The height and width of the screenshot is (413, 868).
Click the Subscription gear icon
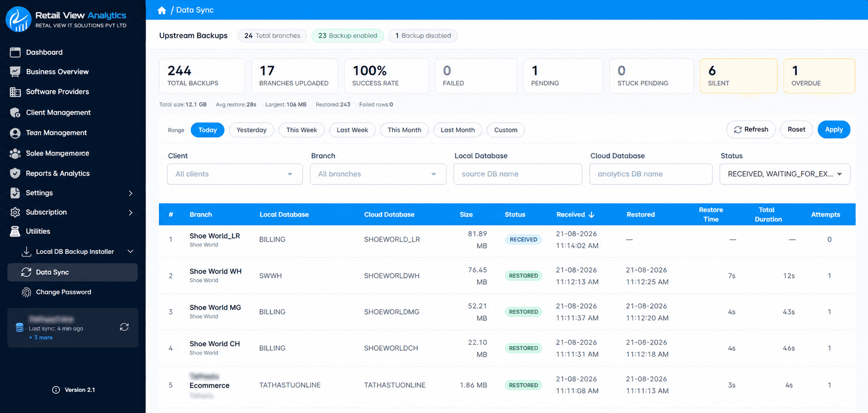15,212
